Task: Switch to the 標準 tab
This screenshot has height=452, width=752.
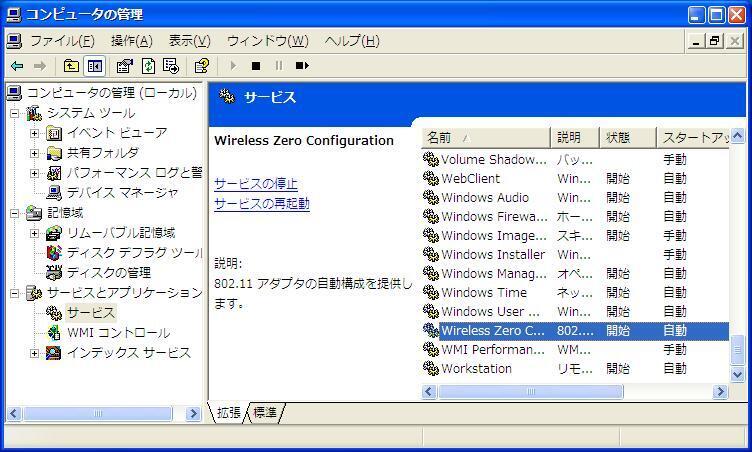Action: pos(264,412)
